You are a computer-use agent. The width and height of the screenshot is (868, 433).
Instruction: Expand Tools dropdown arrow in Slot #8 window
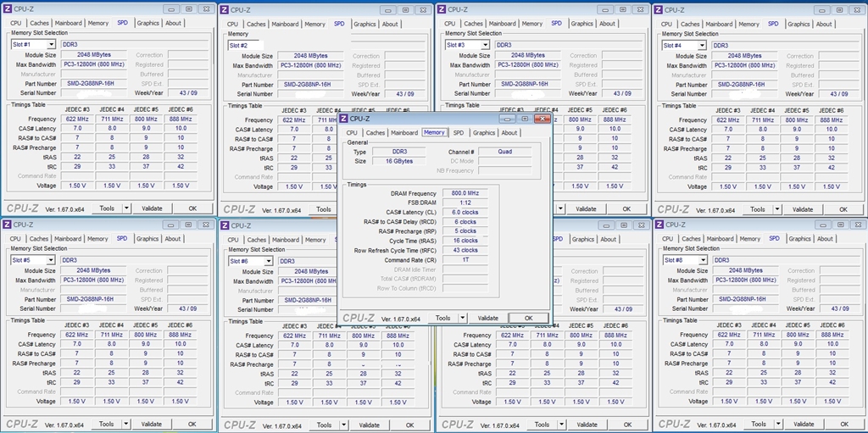pos(778,424)
